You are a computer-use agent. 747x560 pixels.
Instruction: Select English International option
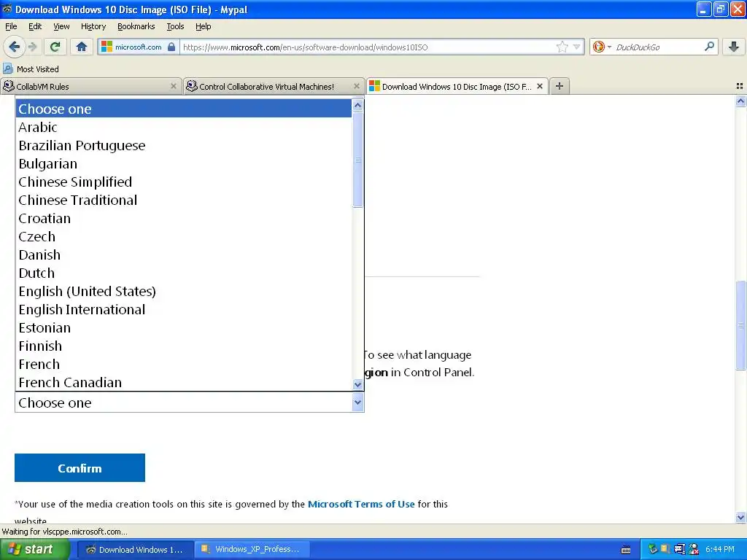tap(184, 309)
